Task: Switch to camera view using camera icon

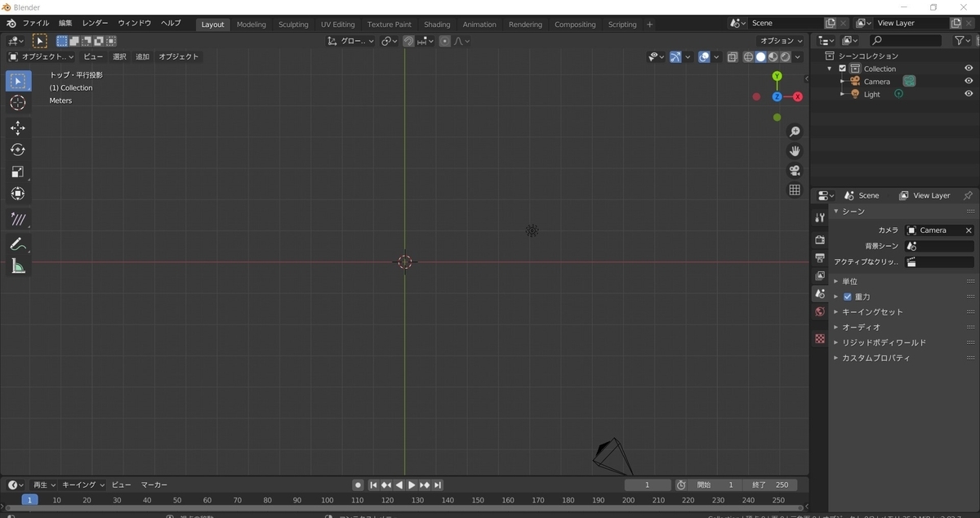Action: tap(795, 171)
